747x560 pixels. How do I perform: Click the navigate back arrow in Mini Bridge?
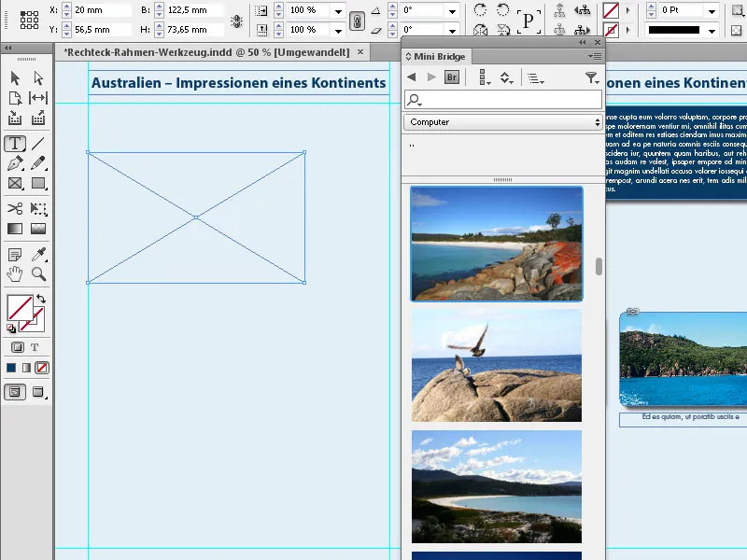pos(411,77)
